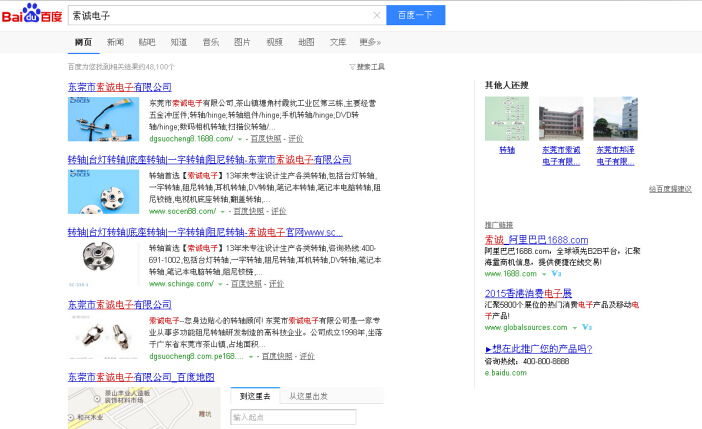Expand arrow next to www.schinge.com
The image size is (702, 429).
(x=220, y=284)
